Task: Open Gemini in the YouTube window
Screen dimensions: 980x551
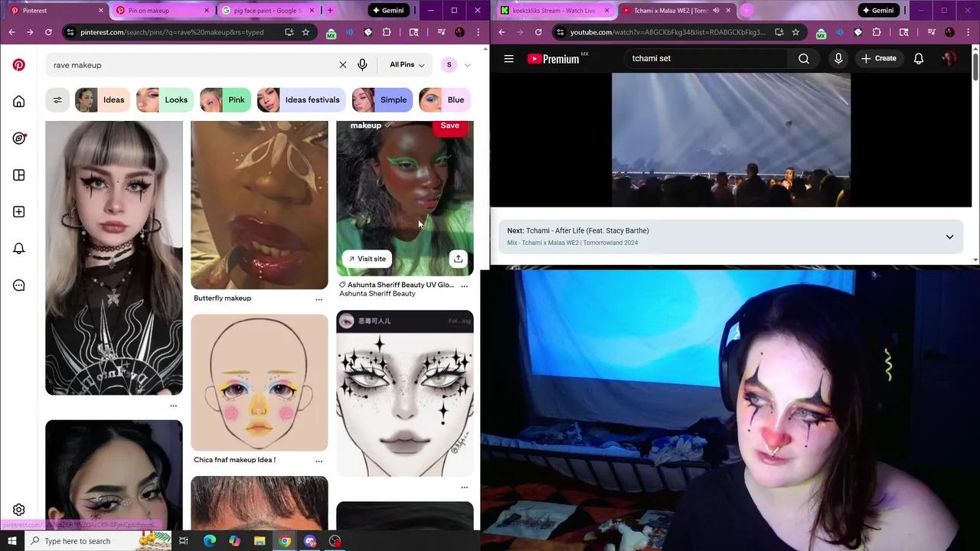Action: click(877, 11)
